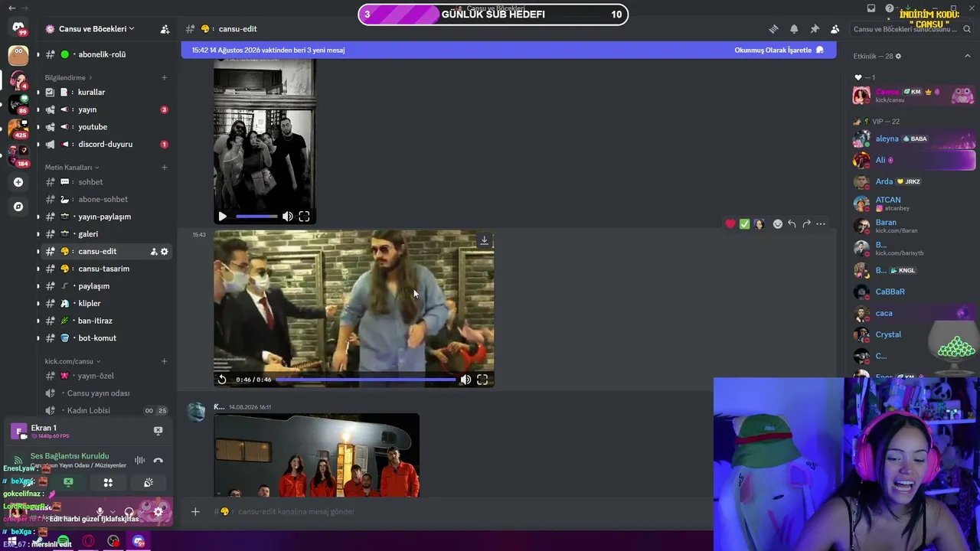Open more options for hovered message
Viewport: 980px width, 551px height.
821,223
